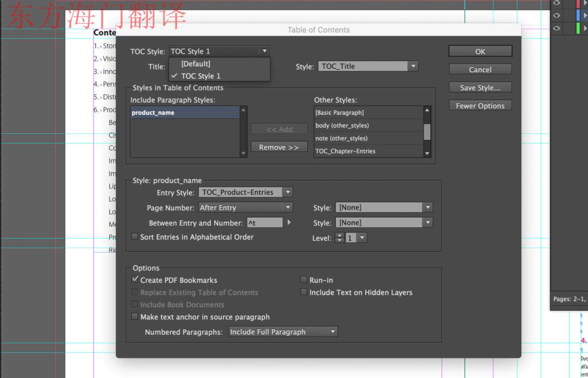Open the TOC_Title style dropdown
The width and height of the screenshot is (588, 378).
(x=413, y=67)
